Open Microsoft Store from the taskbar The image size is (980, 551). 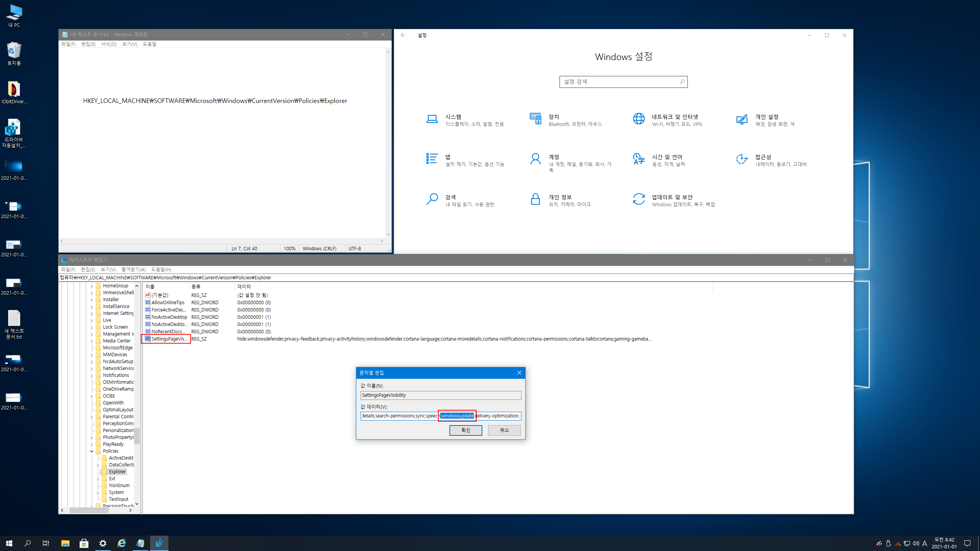tap(84, 543)
